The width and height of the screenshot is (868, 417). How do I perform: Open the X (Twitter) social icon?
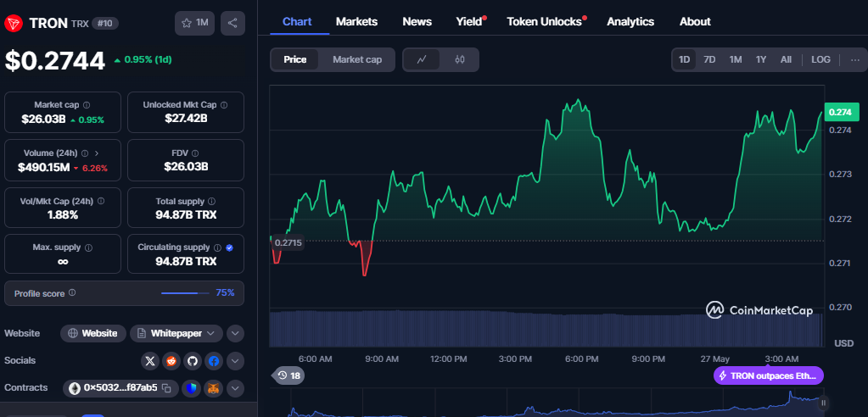pos(150,362)
